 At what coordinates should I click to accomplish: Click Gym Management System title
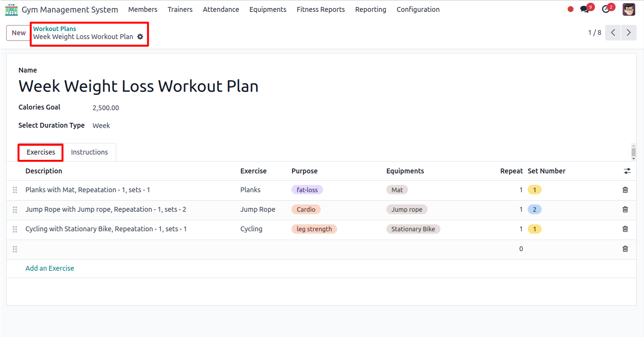pyautogui.click(x=70, y=9)
